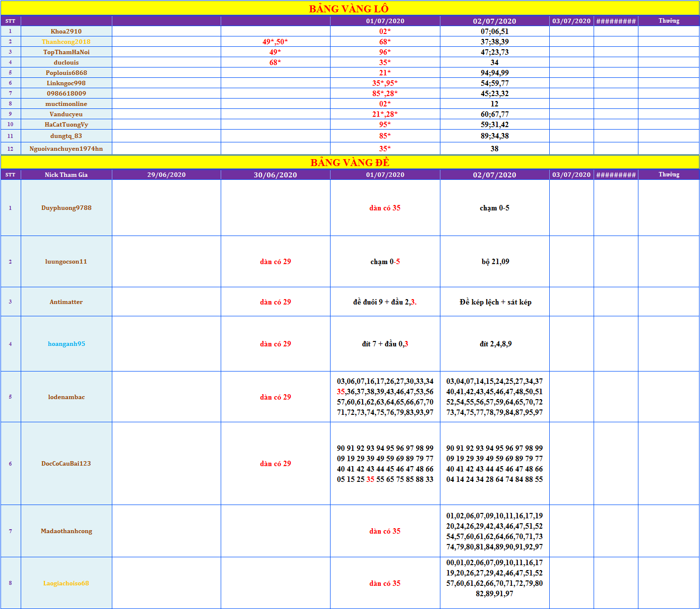The height and width of the screenshot is (609, 700).
Task: Select dàn có 29 in Antimatter row
Action: (275, 302)
